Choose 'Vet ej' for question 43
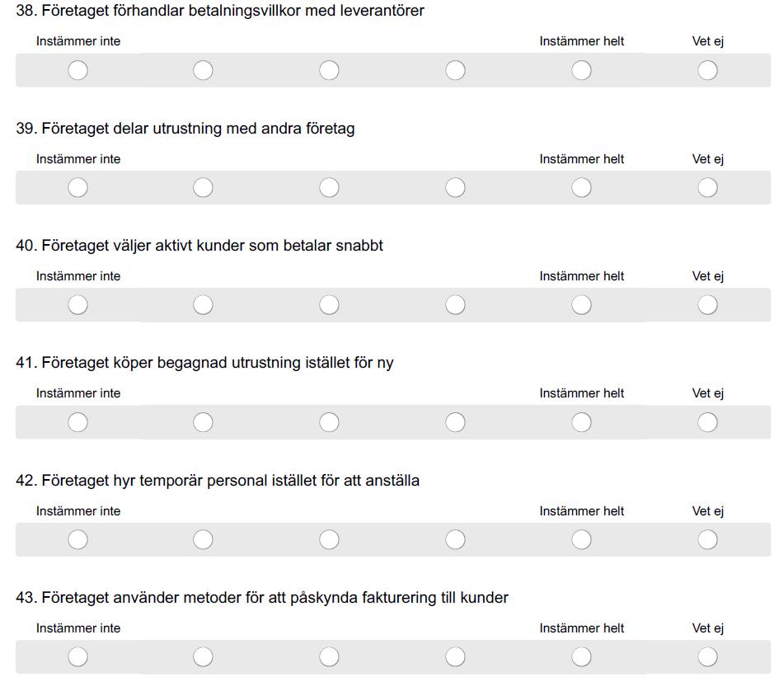 pos(707,656)
